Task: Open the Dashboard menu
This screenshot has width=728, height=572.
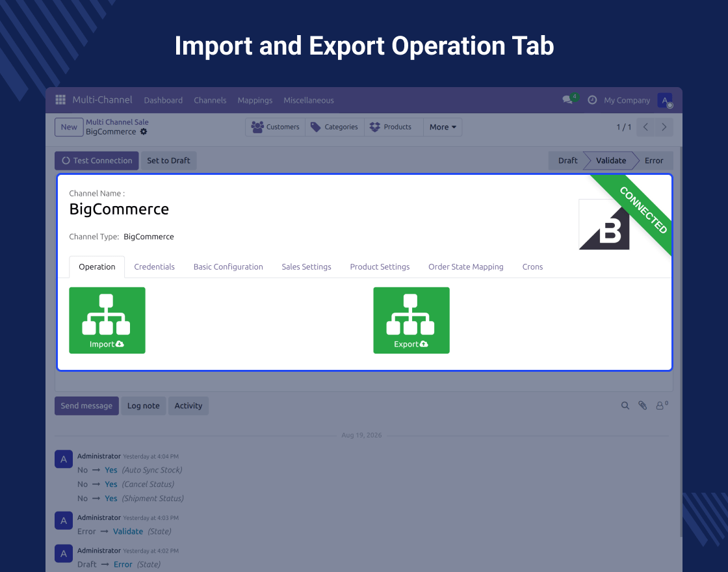Action: coord(163,100)
